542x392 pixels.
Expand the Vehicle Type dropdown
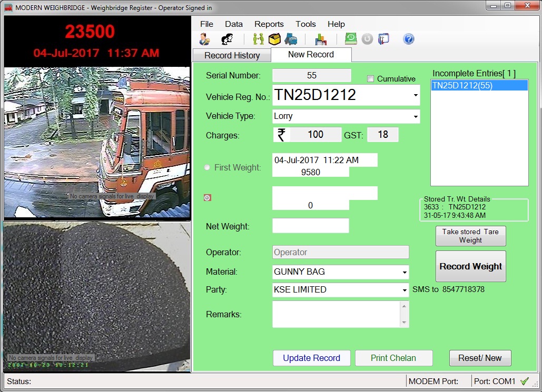coord(416,116)
